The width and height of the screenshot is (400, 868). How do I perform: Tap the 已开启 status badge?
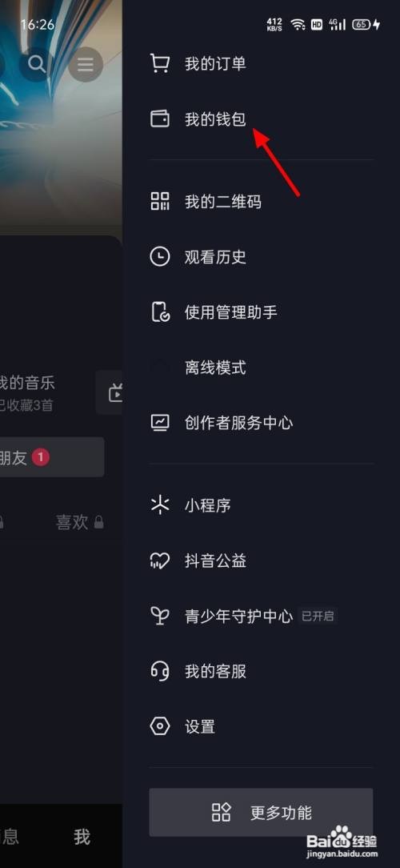[318, 616]
